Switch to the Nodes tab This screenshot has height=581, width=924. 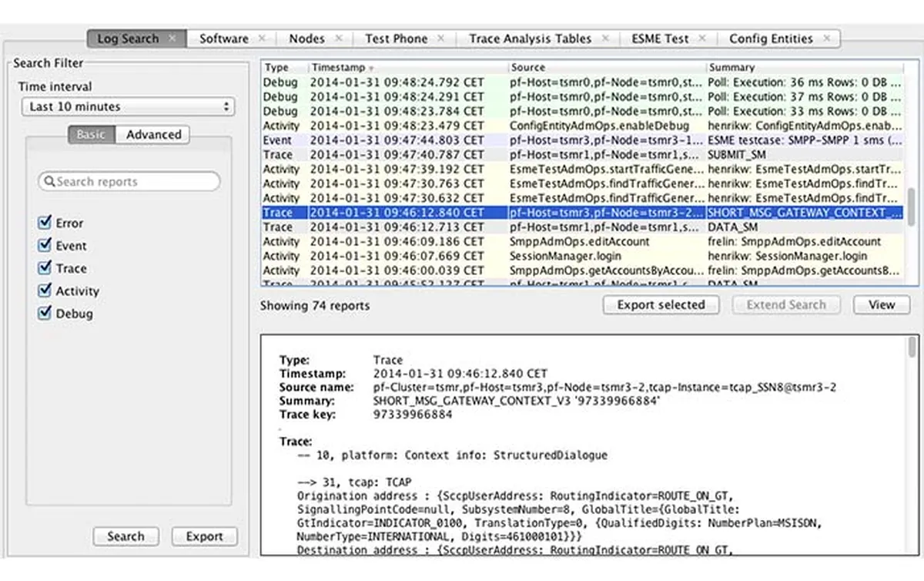click(x=306, y=39)
